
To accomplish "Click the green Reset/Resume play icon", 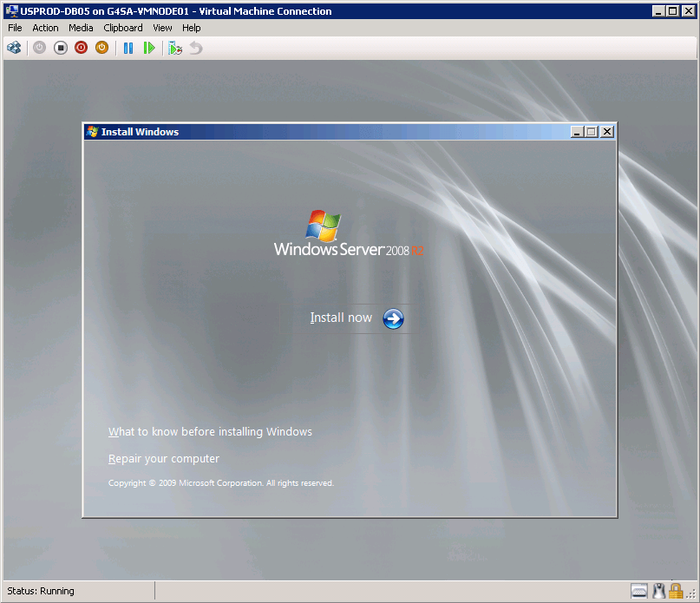I will [x=149, y=48].
